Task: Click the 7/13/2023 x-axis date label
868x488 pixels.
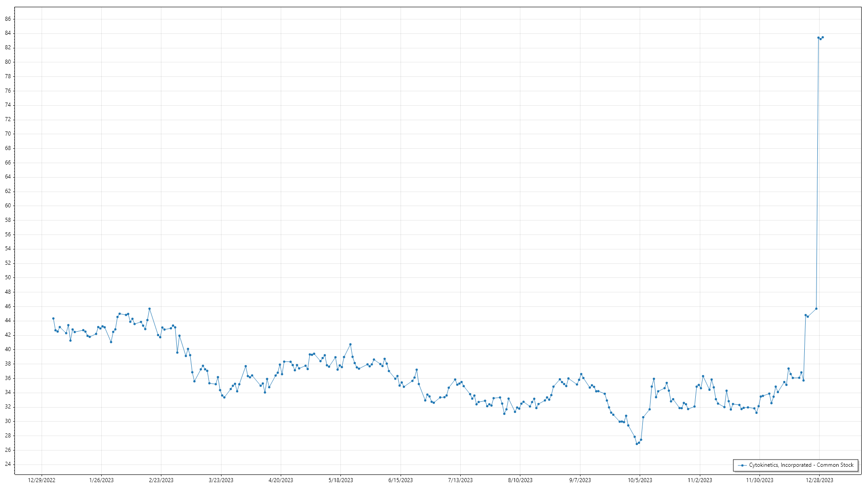Action: coord(460,480)
